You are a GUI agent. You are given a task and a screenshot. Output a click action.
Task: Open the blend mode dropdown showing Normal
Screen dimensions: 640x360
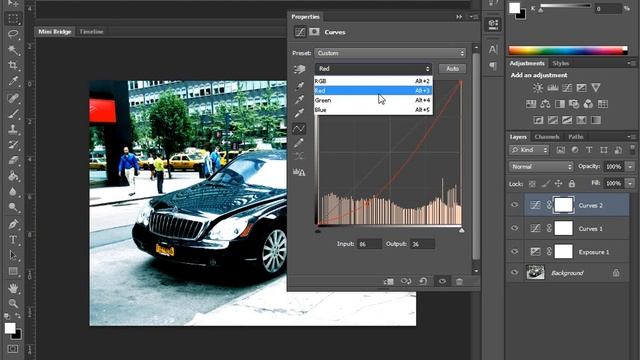tap(541, 167)
